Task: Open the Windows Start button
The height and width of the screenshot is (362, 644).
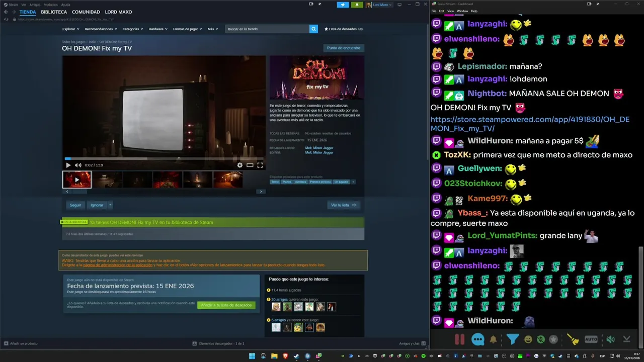Action: click(x=252, y=356)
